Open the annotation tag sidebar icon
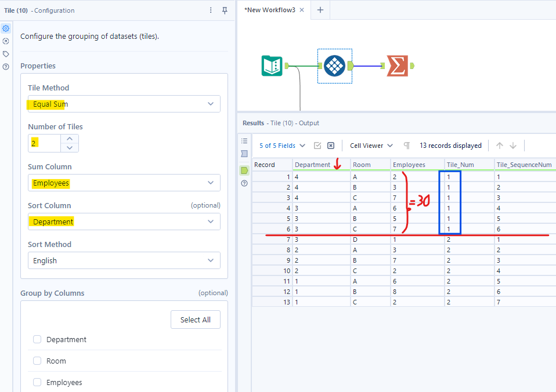 pos(6,54)
